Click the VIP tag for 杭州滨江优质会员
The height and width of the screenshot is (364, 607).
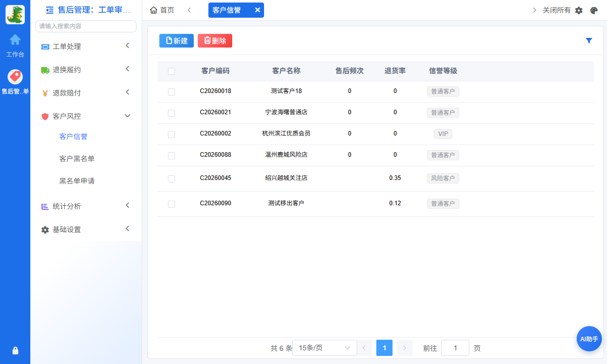click(x=443, y=134)
